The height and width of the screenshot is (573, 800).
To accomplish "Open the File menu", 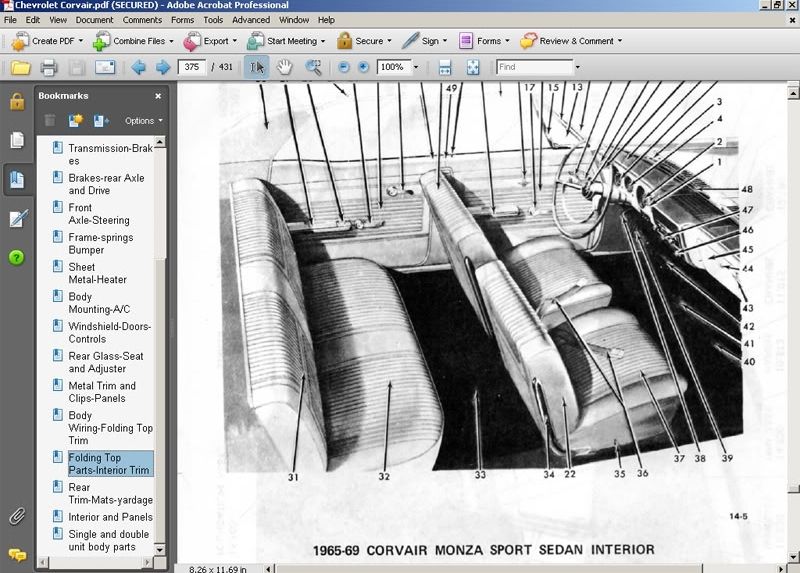I will click(10, 20).
